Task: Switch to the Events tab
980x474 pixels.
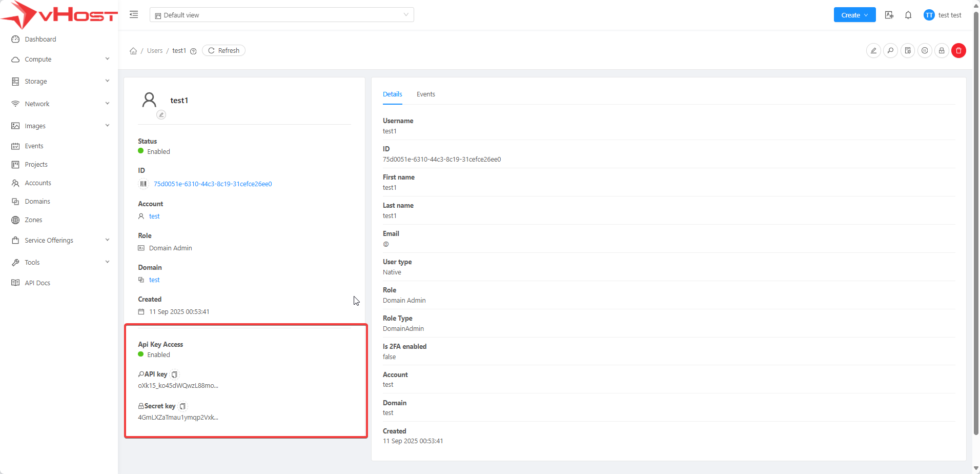Action: (x=425, y=94)
